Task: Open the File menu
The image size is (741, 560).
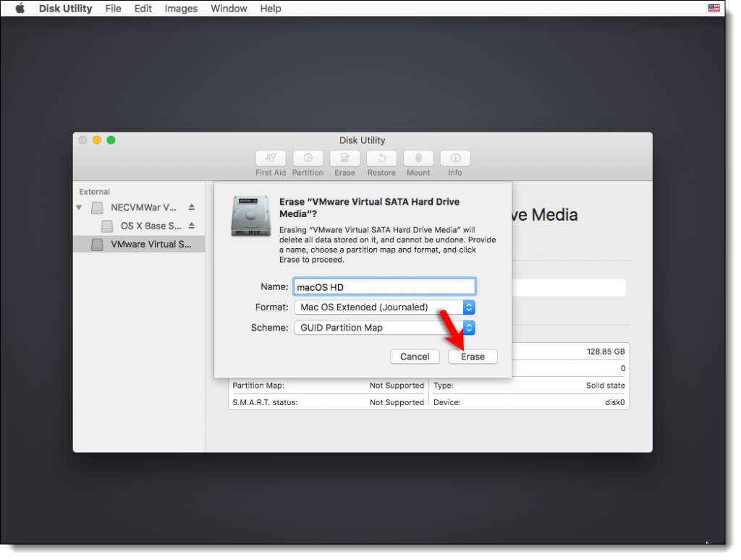Action: click(113, 9)
